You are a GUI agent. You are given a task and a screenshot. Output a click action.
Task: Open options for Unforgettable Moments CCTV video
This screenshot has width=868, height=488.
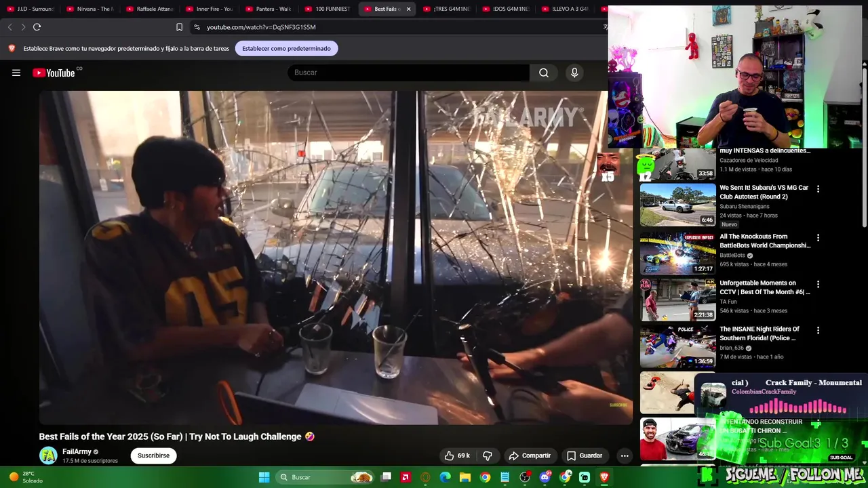coord(818,284)
